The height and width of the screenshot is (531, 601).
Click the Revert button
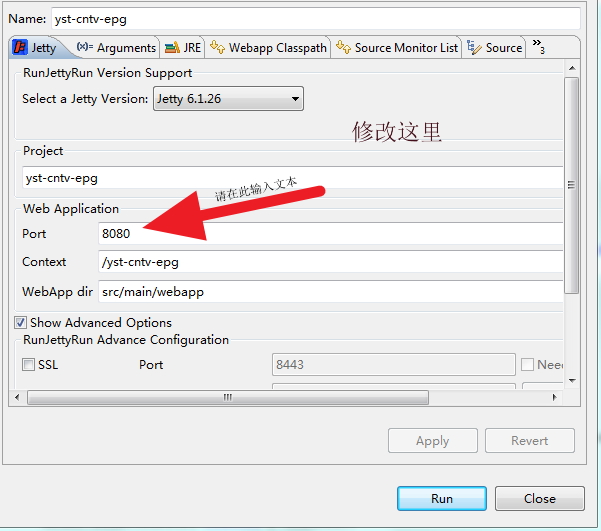530,441
